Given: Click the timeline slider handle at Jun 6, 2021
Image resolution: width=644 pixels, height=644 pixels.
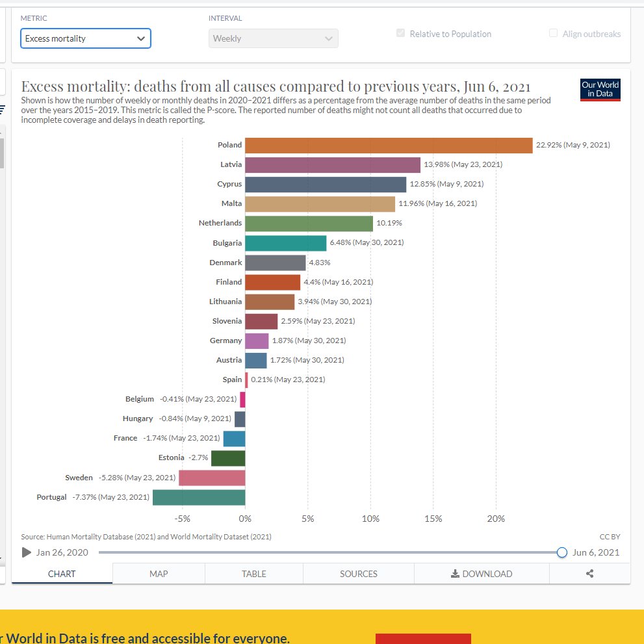Looking at the screenshot, I should 562,552.
